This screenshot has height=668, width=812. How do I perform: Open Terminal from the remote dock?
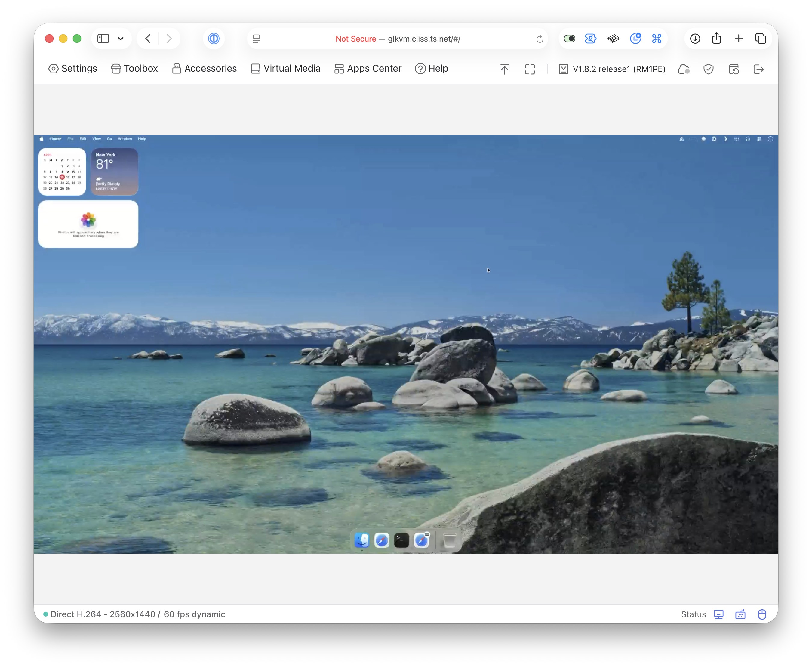click(401, 540)
